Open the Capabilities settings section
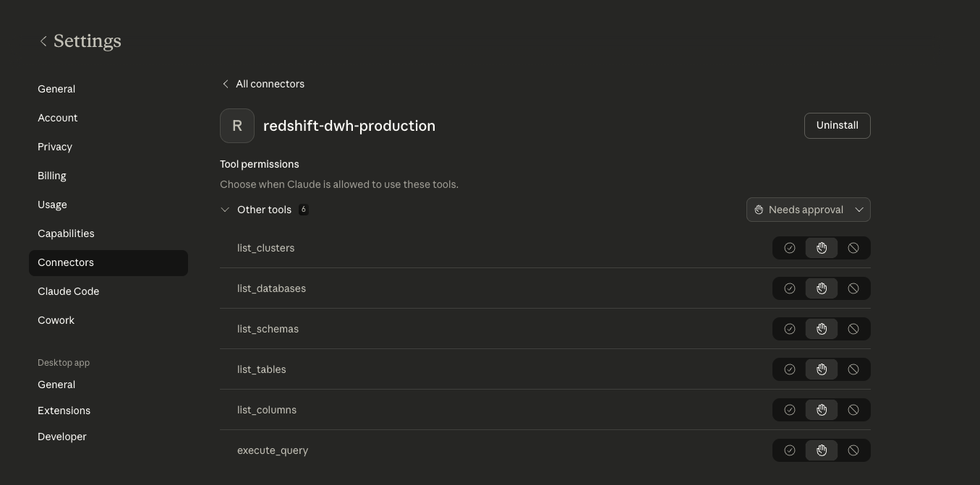This screenshot has width=980, height=485. (66, 233)
